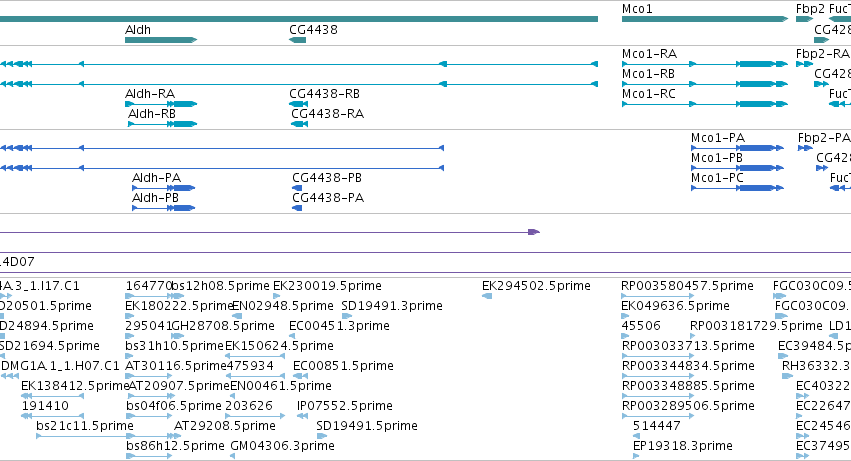This screenshot has width=851, height=461.
Task: Select the Aldh-RA transcript glyph
Action: 161,104
